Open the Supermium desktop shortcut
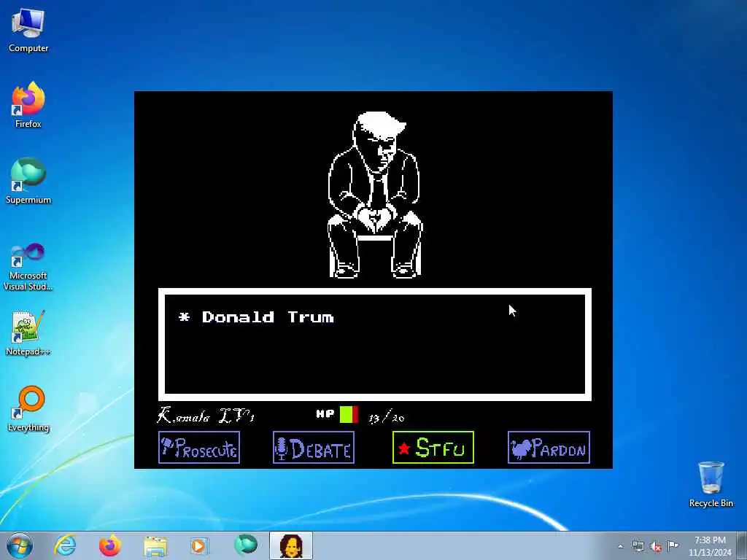The width and height of the screenshot is (747, 560). [28, 182]
